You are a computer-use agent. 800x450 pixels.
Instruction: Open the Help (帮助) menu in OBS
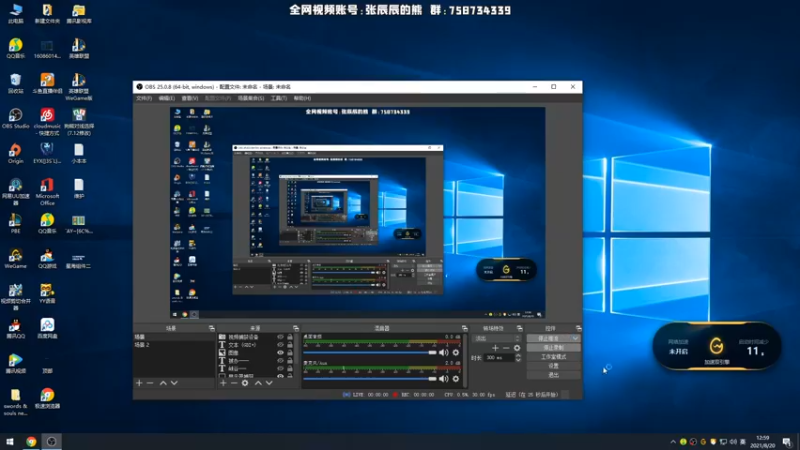(302, 98)
